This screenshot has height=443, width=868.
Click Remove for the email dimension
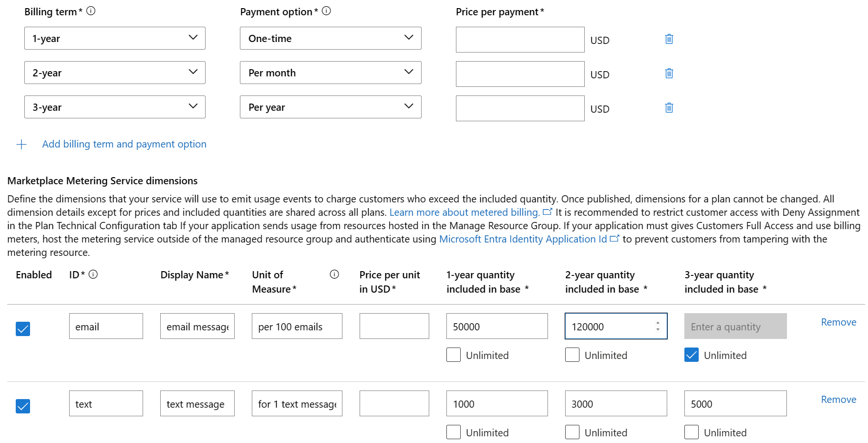click(838, 322)
